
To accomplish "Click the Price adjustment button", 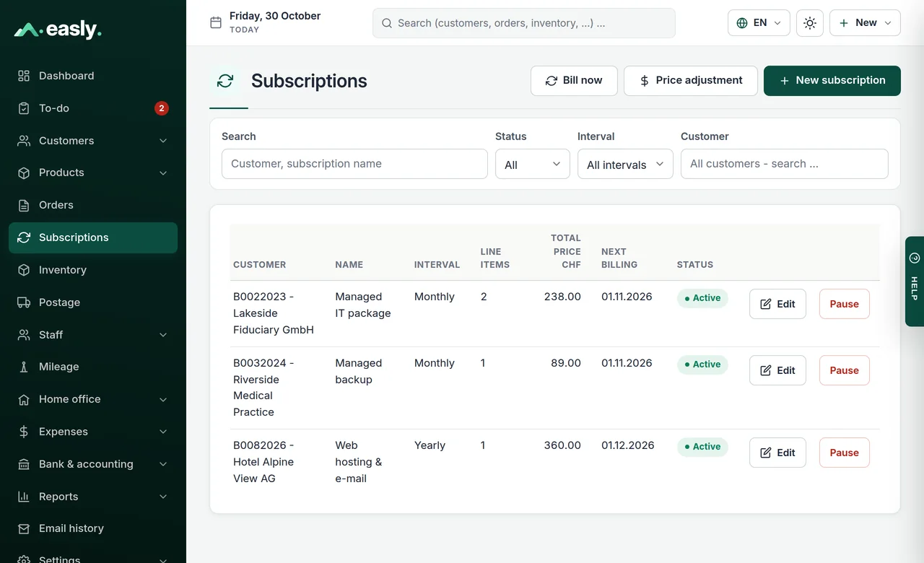I will coord(691,81).
